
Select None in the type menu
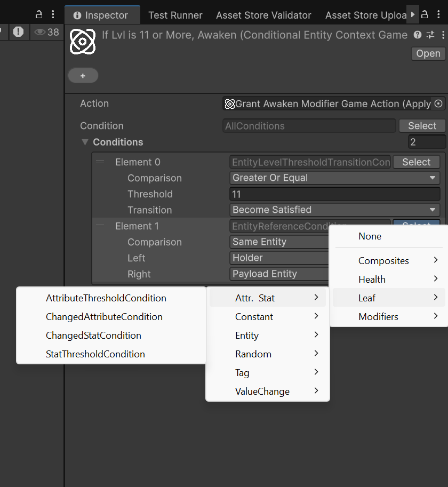tap(389, 236)
